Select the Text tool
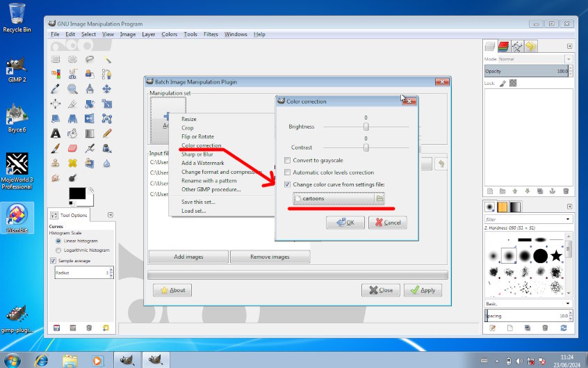Screen dimensions: 588x368 tap(56, 134)
